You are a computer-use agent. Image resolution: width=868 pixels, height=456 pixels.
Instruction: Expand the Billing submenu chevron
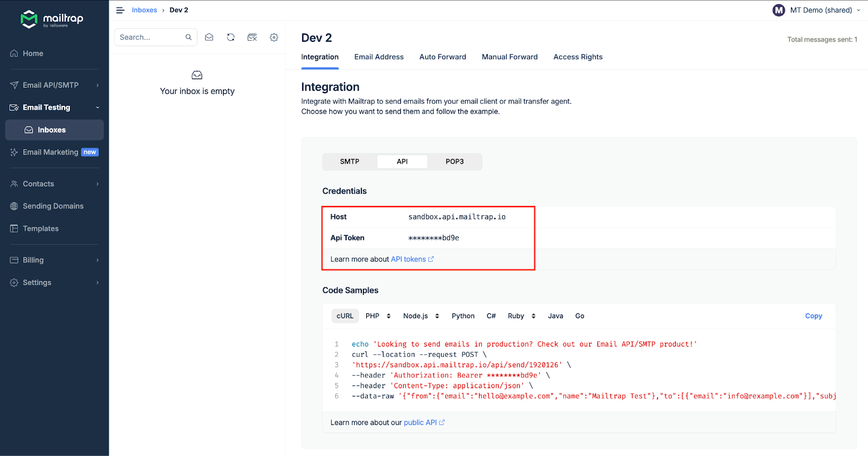[98, 260]
